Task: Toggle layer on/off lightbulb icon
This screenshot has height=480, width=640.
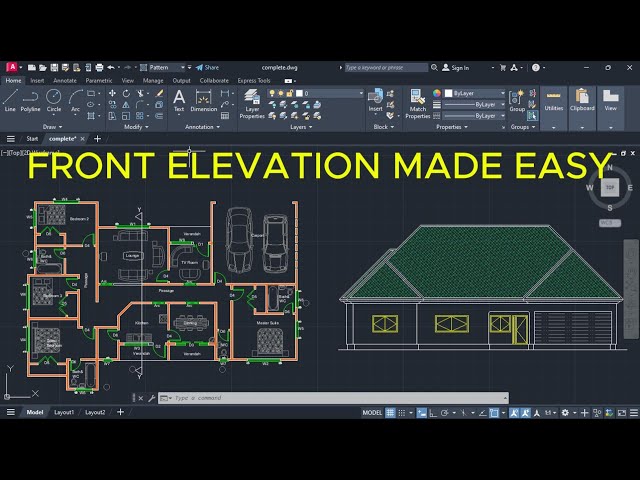Action: point(272,93)
